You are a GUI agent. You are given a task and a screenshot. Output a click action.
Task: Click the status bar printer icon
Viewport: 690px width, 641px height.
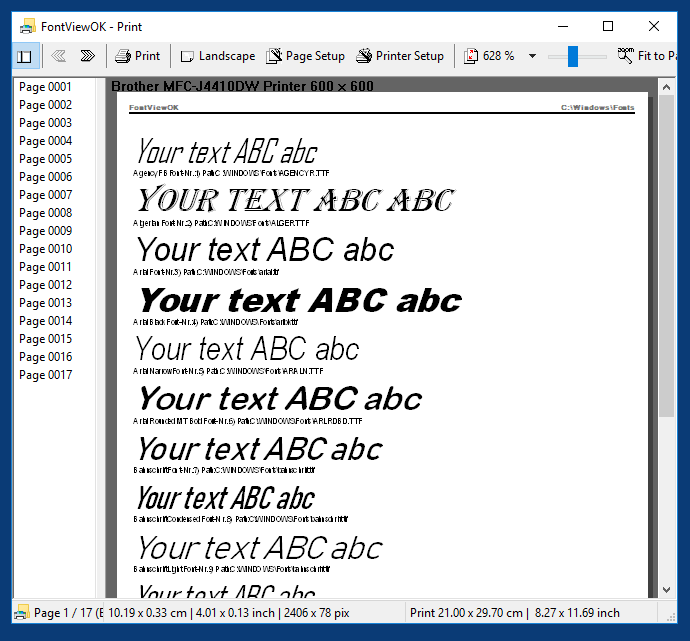[21, 613]
